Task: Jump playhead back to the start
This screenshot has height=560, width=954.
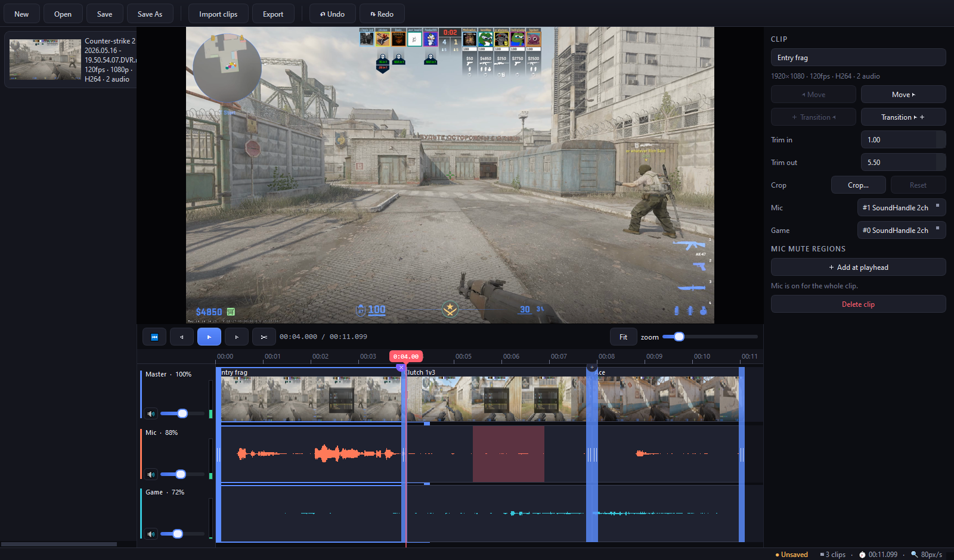Action: (x=154, y=337)
